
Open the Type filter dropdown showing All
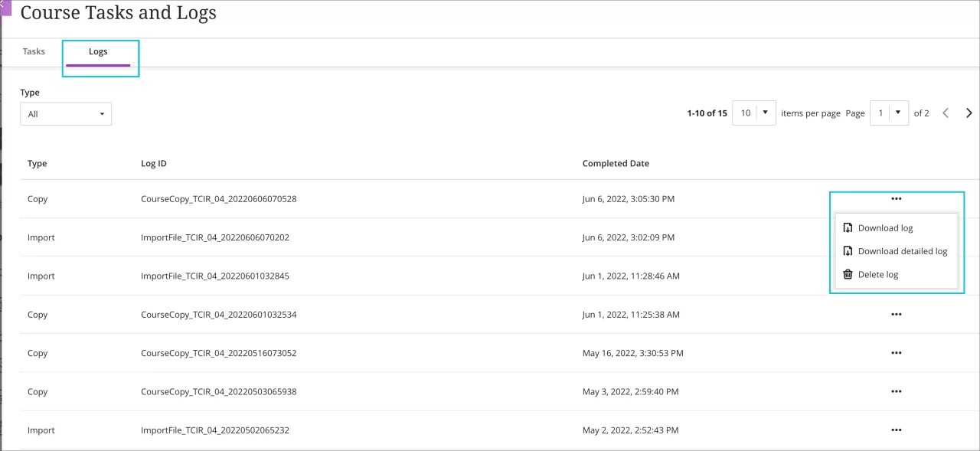point(66,113)
